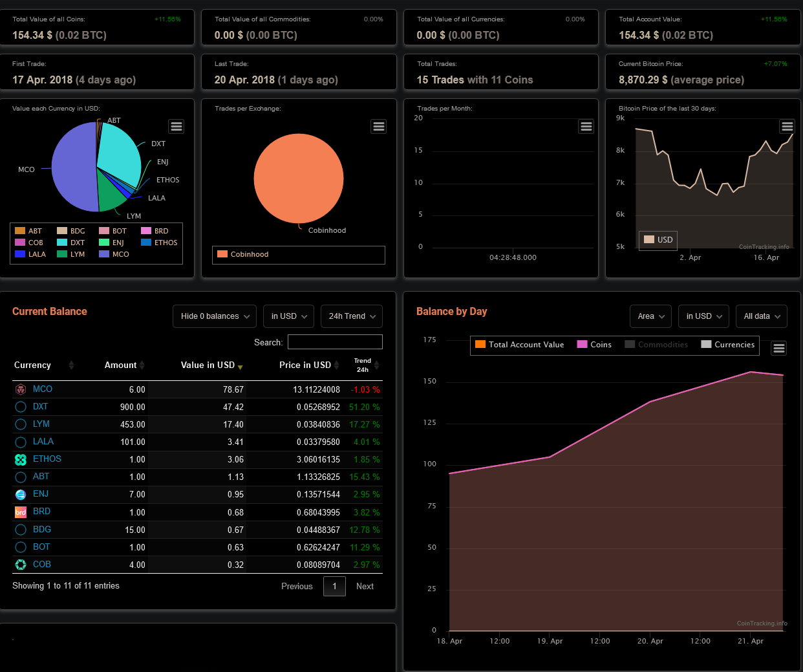Image resolution: width=803 pixels, height=672 pixels.
Task: Open the Hide 0 balances dropdown
Action: click(x=215, y=316)
